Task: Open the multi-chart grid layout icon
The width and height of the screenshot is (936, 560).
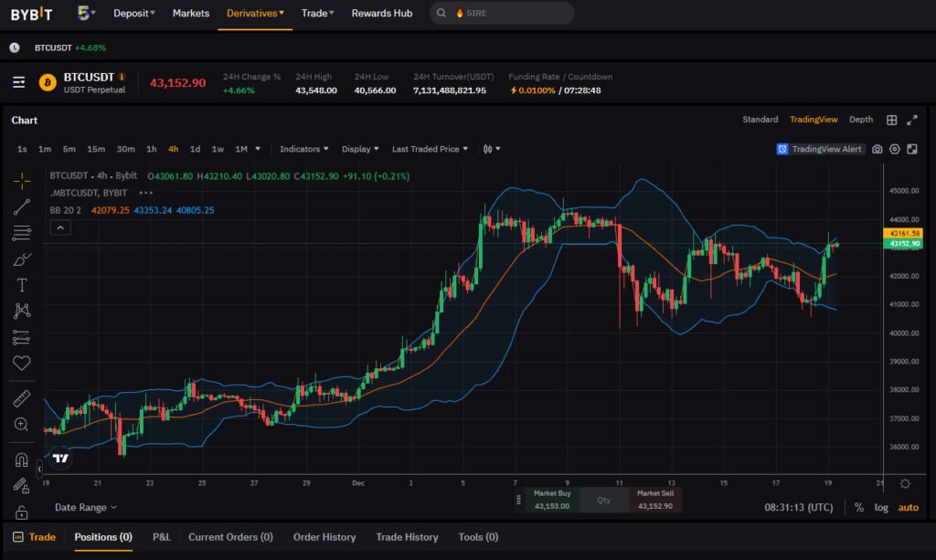Action: (891, 120)
